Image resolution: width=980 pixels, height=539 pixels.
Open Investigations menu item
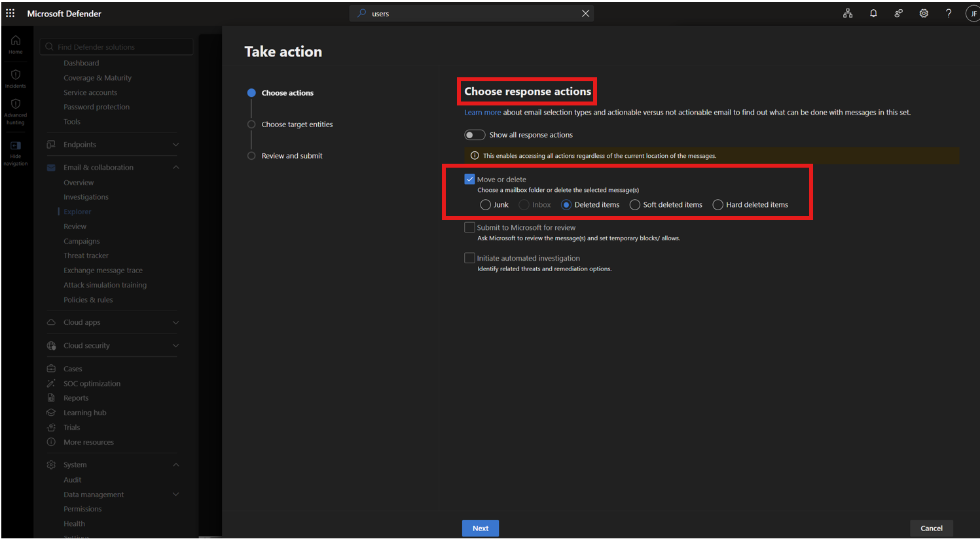pyautogui.click(x=86, y=196)
